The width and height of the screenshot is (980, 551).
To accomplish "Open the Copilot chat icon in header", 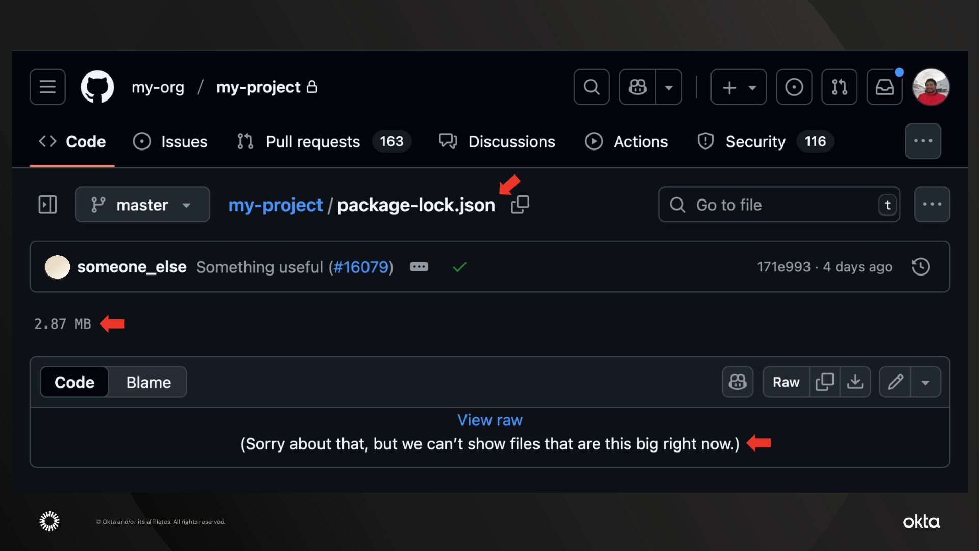I will tap(638, 87).
